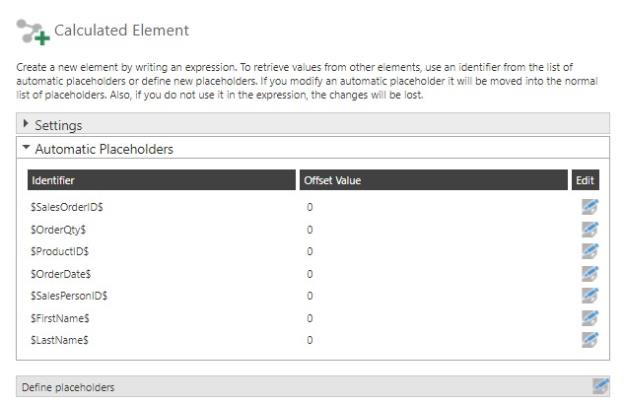Click the $LastName$ identifier entry
Screen dimensions: 624x403
pos(59,340)
